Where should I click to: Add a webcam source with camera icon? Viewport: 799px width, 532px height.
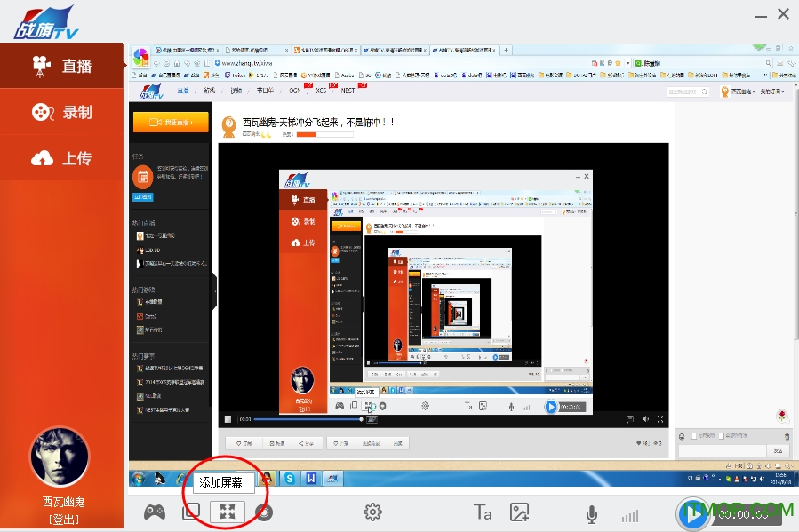click(265, 512)
